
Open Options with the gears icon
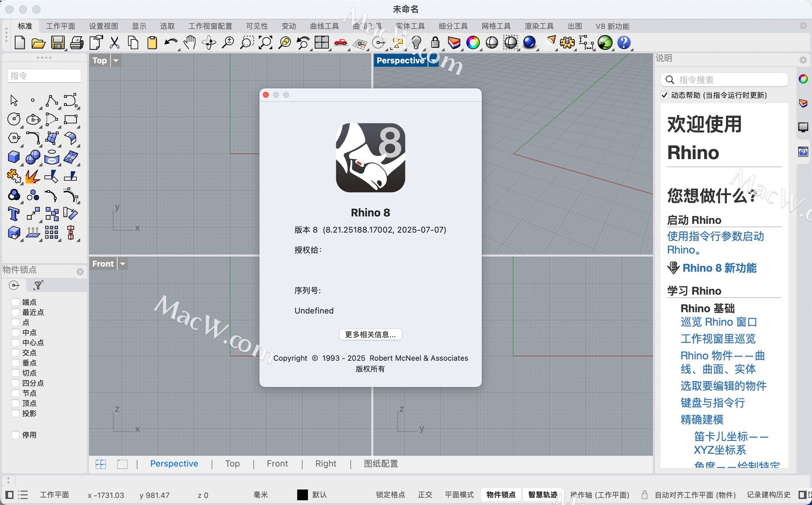click(x=567, y=43)
